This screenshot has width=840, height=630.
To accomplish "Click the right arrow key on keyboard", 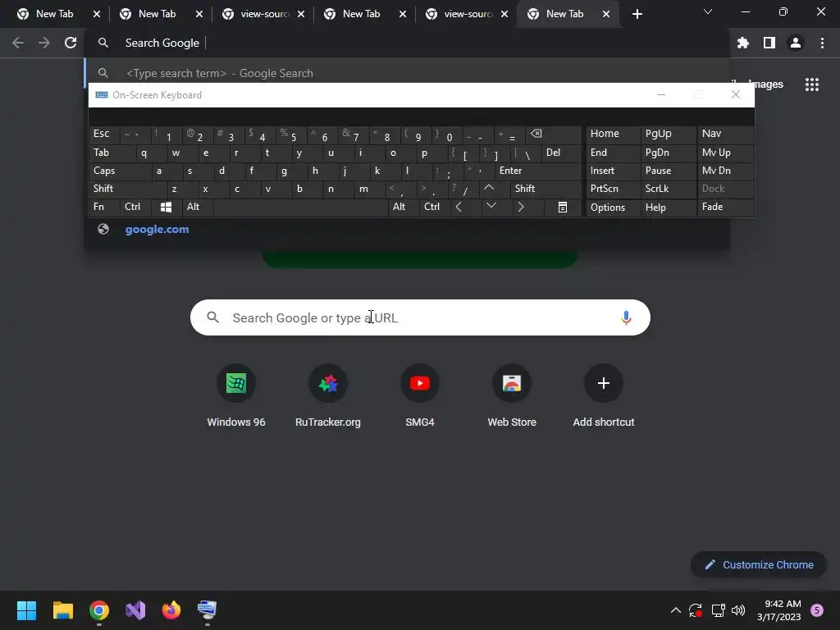I will [x=521, y=207].
